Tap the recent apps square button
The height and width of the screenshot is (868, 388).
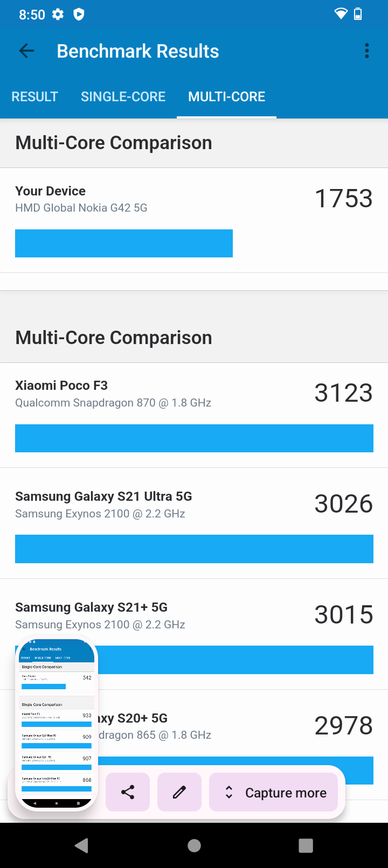coord(306,845)
